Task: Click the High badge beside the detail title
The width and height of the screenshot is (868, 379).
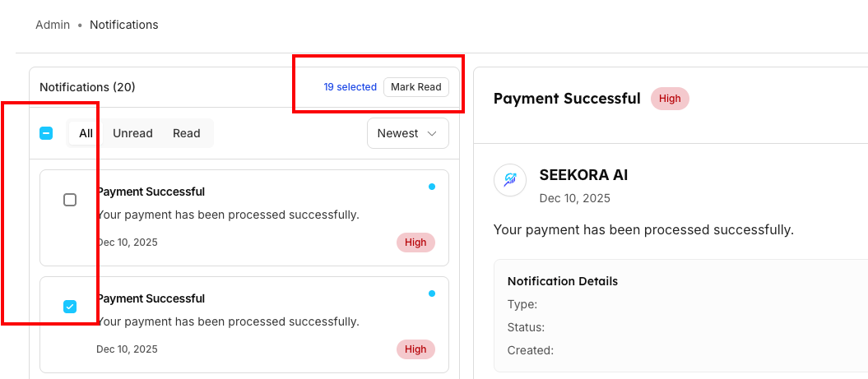Action: (670, 99)
